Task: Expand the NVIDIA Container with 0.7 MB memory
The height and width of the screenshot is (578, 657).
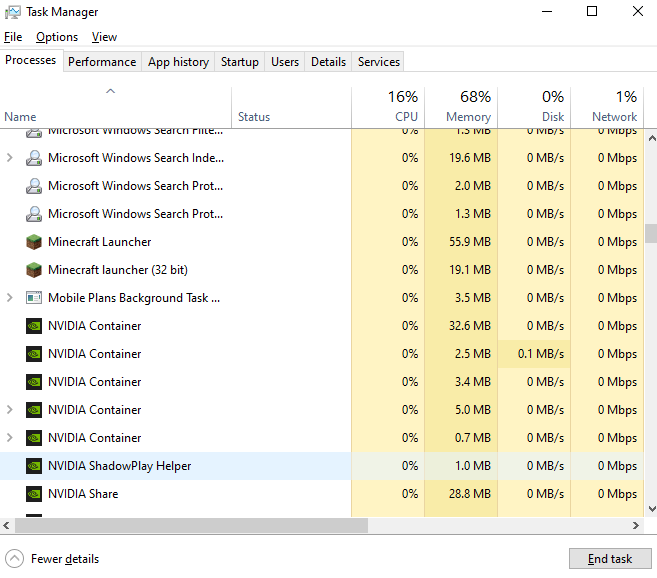Action: [x=10, y=438]
